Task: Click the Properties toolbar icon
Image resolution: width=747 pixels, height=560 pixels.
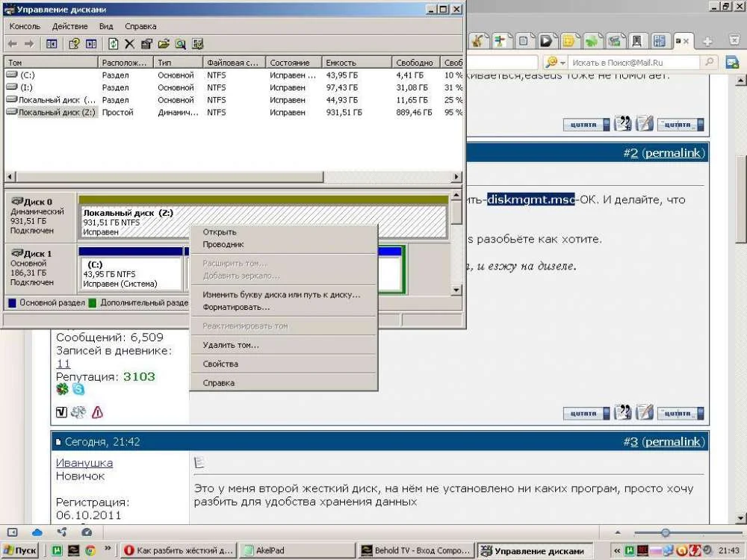Action: tap(146, 44)
